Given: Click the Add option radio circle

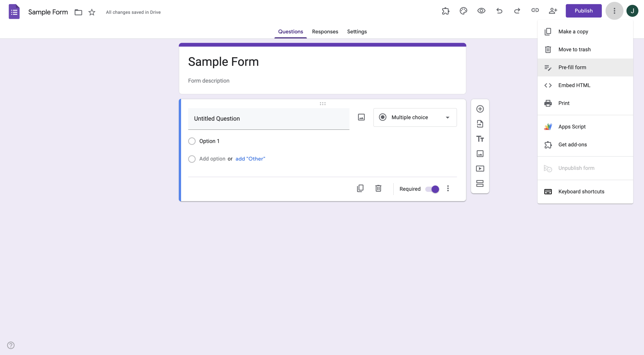Looking at the screenshot, I should 192,159.
